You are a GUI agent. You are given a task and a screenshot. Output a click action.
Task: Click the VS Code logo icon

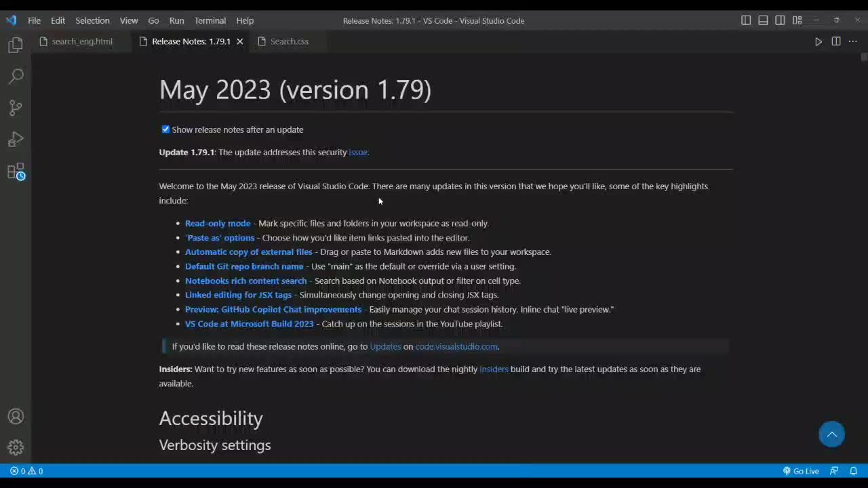pos(11,20)
